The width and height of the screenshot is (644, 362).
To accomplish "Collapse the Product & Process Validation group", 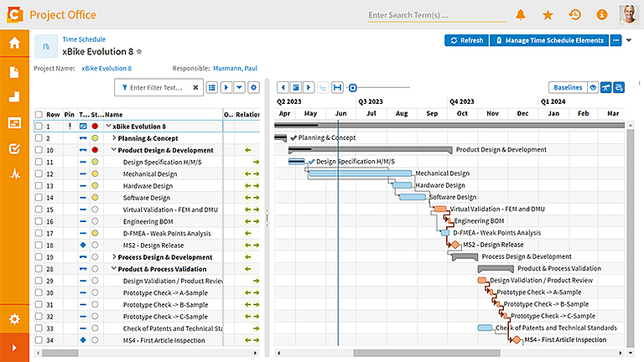I will (x=114, y=268).
